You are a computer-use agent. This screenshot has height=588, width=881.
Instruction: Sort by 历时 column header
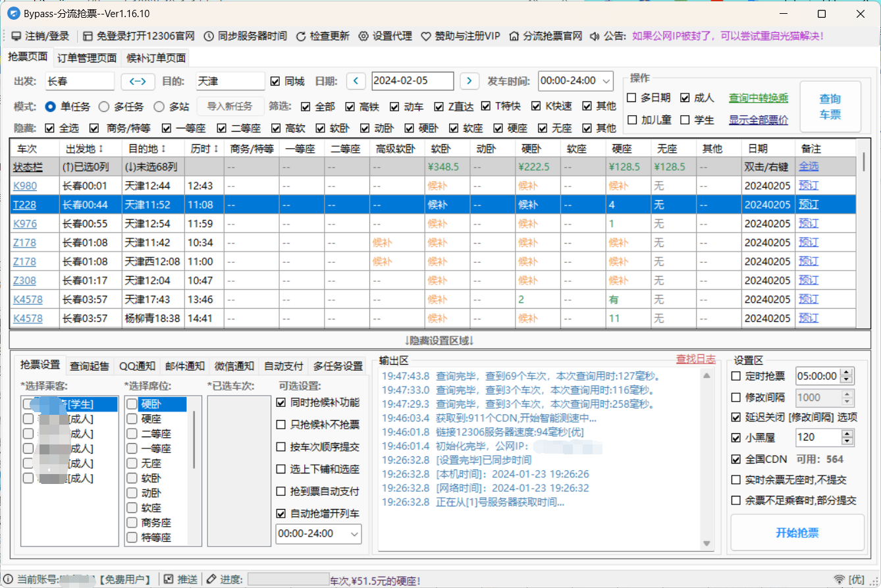coord(204,149)
